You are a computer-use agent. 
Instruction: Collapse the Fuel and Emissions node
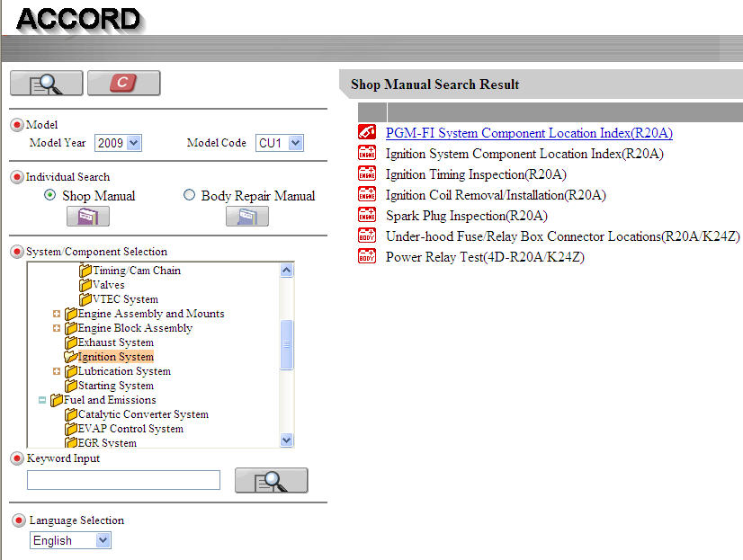pos(42,400)
